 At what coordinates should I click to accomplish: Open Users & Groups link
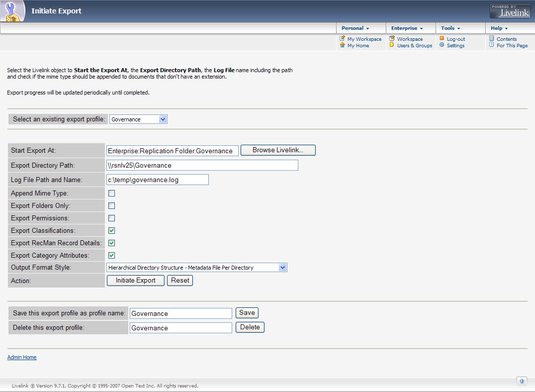(415, 45)
